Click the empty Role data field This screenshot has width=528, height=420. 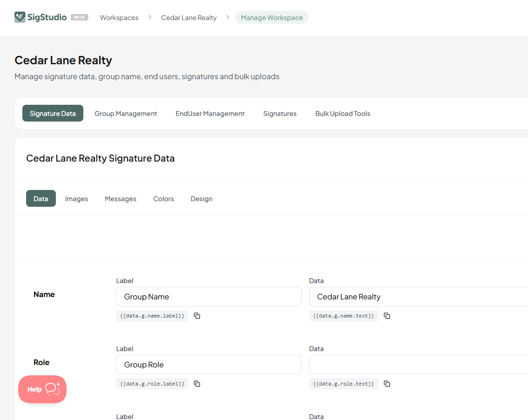click(419, 365)
